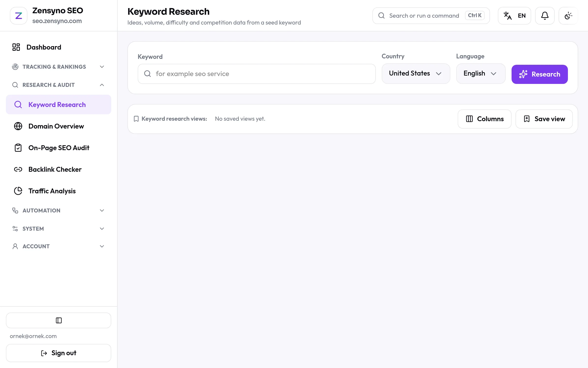
Task: Click the On-Page SEO Audit clipboard icon
Action: pos(18,148)
